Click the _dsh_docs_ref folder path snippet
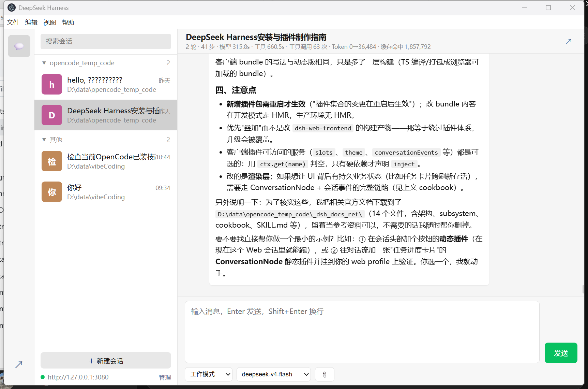 (290, 214)
